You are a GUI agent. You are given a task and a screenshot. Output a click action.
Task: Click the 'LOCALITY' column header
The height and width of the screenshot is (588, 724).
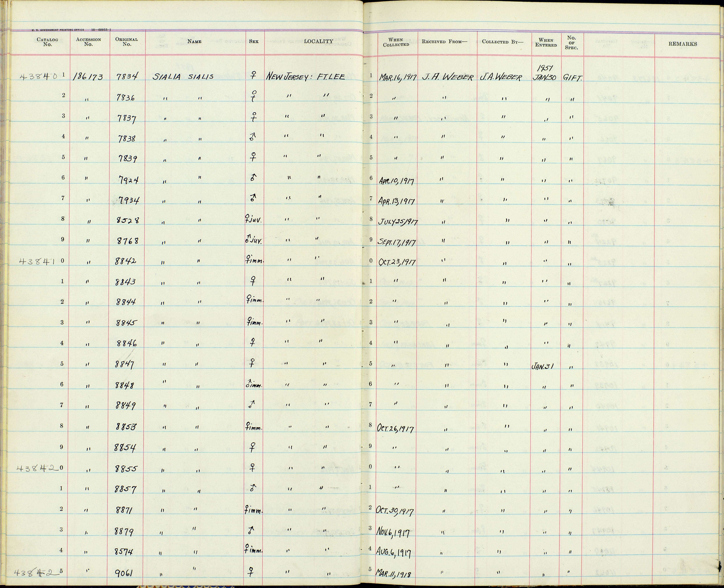click(x=318, y=41)
